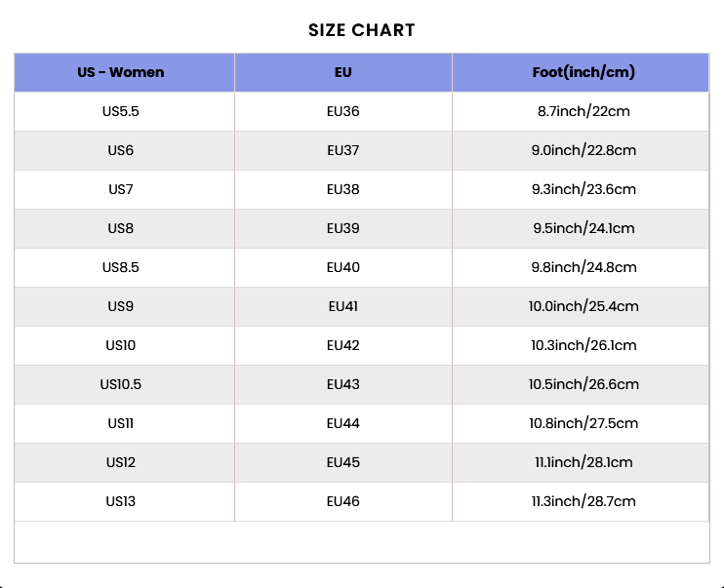Image resolution: width=724 pixels, height=588 pixels.
Task: Select the 9.5inch/24.1cm measurement cell
Action: tap(583, 228)
